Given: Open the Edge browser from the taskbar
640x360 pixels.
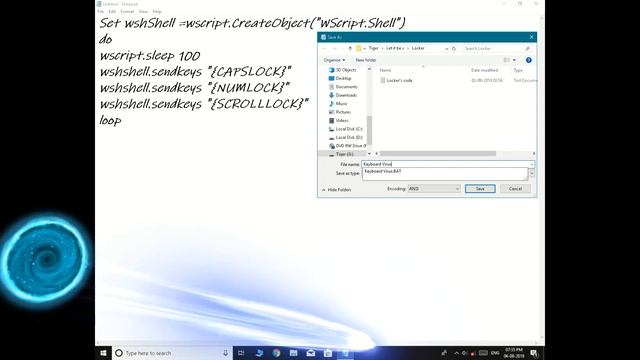Looking at the screenshot, I should tap(259, 353).
